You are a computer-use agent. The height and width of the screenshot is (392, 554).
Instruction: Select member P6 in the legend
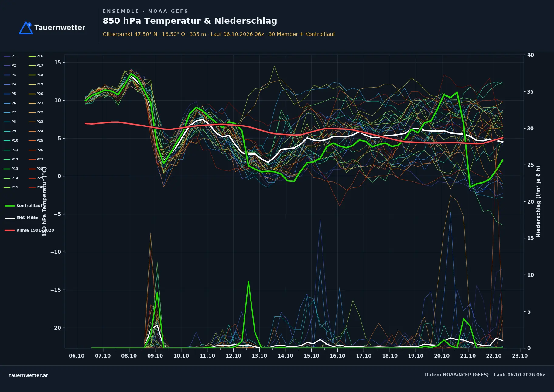coord(10,103)
